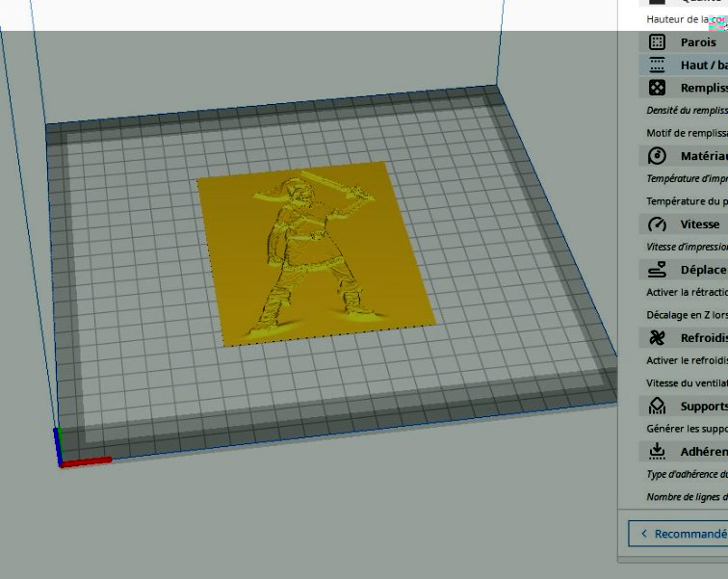Screen dimensions: 728x579
Task: Click the Densité du remplissage setting
Action: [x=688, y=111]
